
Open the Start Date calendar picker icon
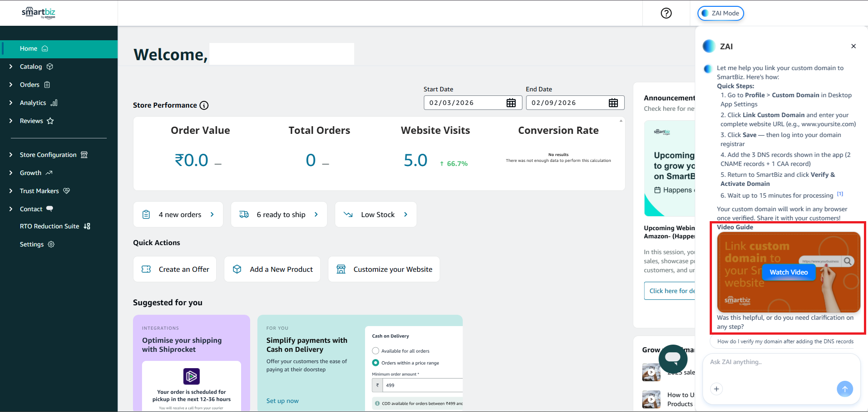point(511,103)
